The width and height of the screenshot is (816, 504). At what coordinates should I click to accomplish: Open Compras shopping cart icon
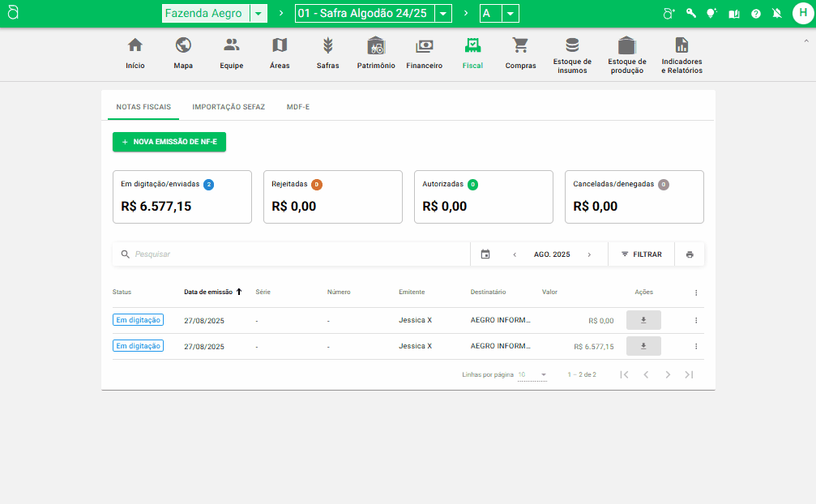(x=520, y=45)
